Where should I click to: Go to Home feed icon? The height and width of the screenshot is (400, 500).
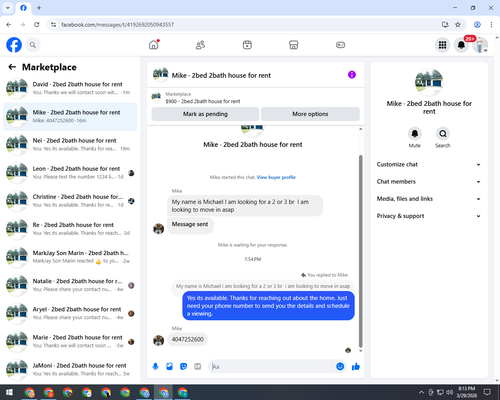pyautogui.click(x=154, y=45)
